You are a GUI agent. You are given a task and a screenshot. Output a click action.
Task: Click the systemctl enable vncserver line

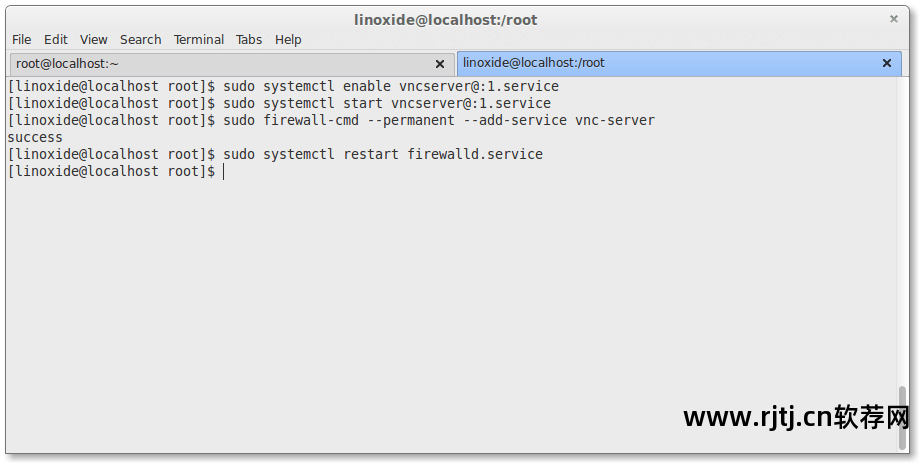[283, 87]
